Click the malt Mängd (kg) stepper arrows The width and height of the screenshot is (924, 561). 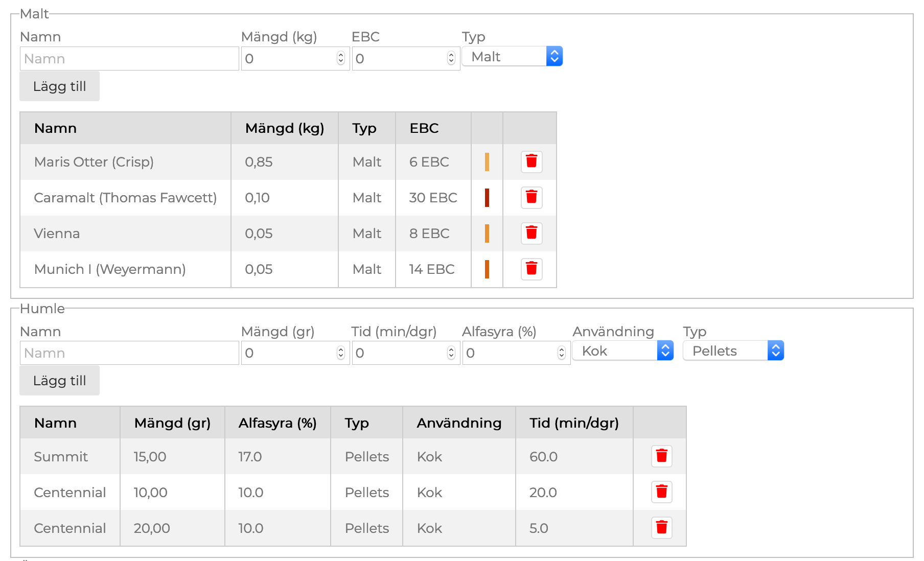click(x=341, y=58)
